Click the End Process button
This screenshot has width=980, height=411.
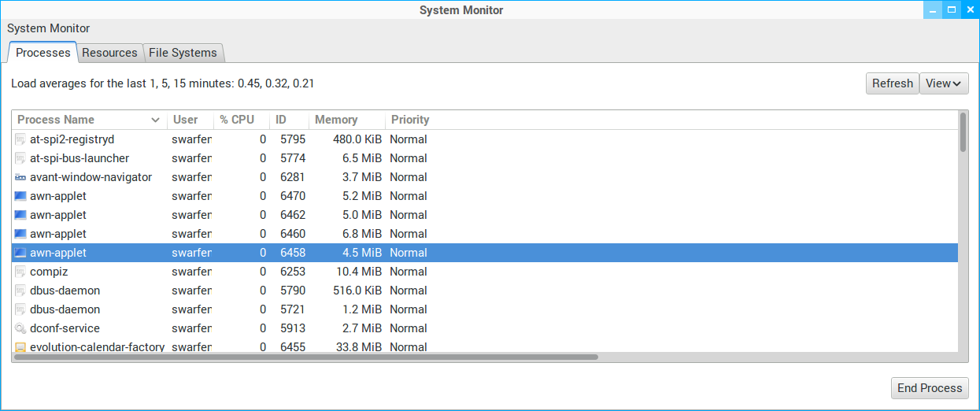pos(930,388)
